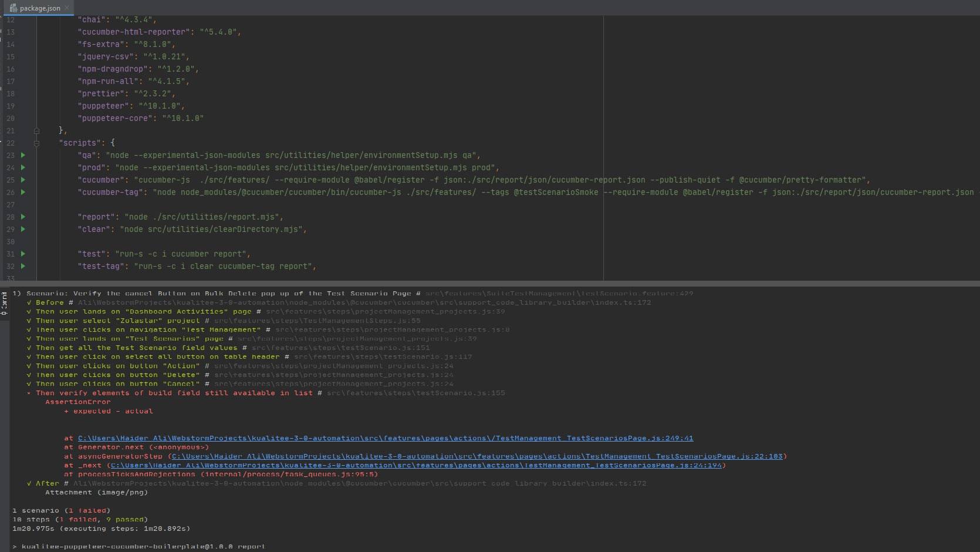
Task: Click line number 27 in the gutter
Action: click(x=11, y=204)
